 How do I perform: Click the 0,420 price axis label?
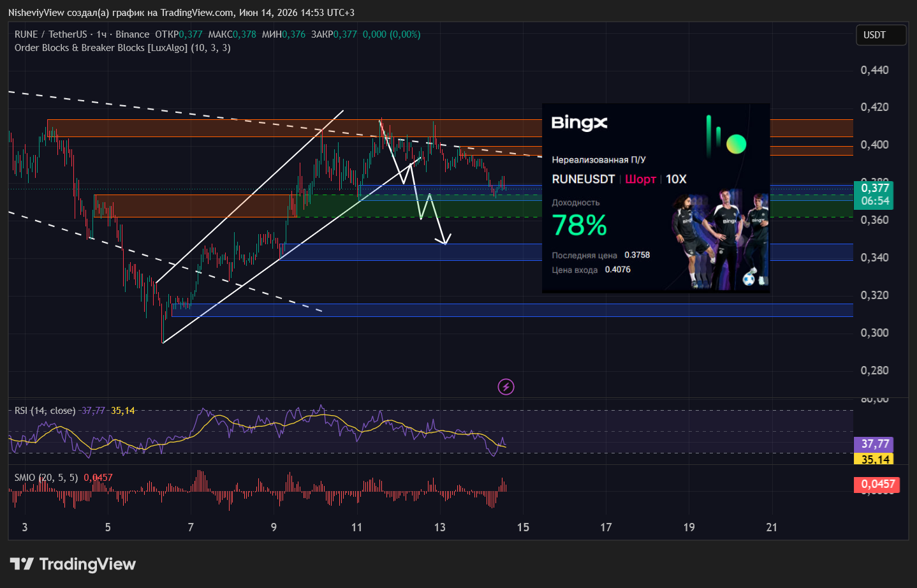click(x=874, y=107)
